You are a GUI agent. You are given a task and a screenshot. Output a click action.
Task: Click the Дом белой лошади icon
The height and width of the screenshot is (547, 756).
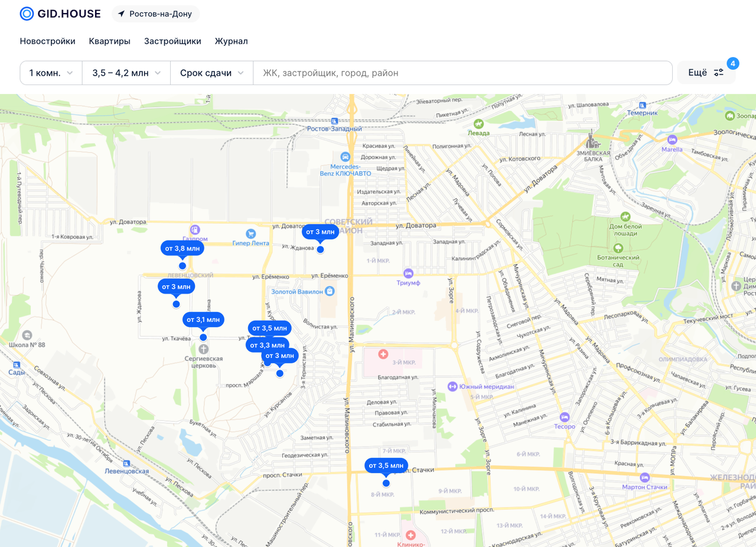[625, 217]
